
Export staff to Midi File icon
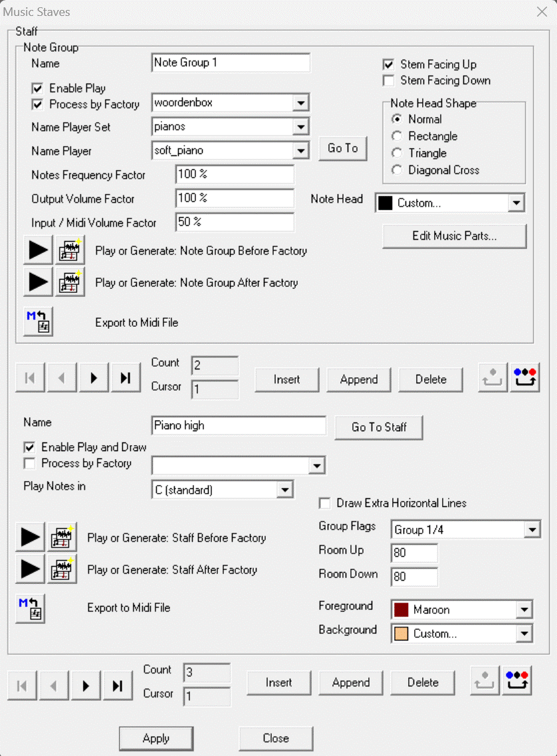pos(30,608)
